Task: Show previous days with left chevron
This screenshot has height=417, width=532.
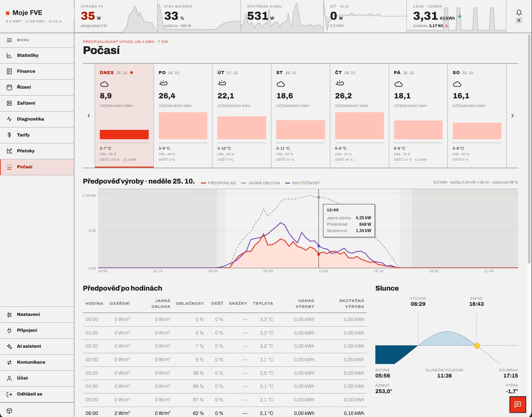Action: (x=89, y=116)
